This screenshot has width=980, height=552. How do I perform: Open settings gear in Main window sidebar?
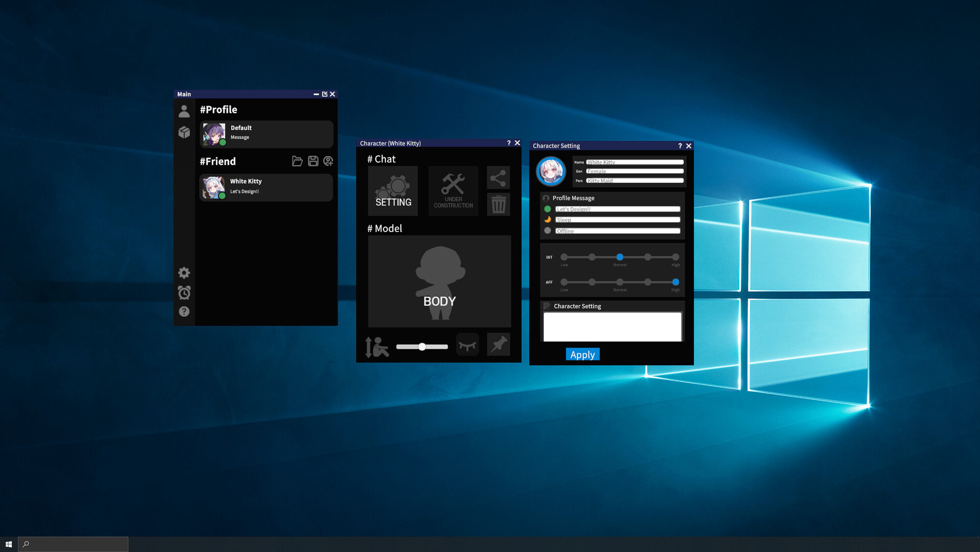[x=184, y=273]
